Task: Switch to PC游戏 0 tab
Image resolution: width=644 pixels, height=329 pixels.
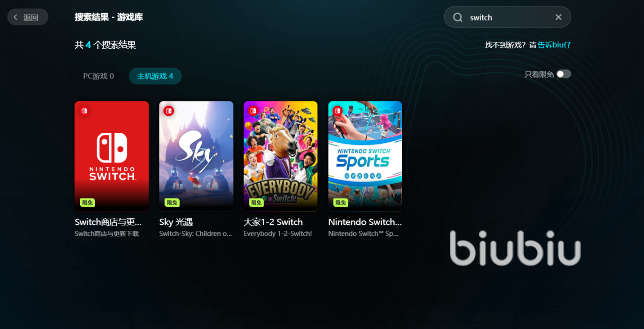Action: click(99, 76)
